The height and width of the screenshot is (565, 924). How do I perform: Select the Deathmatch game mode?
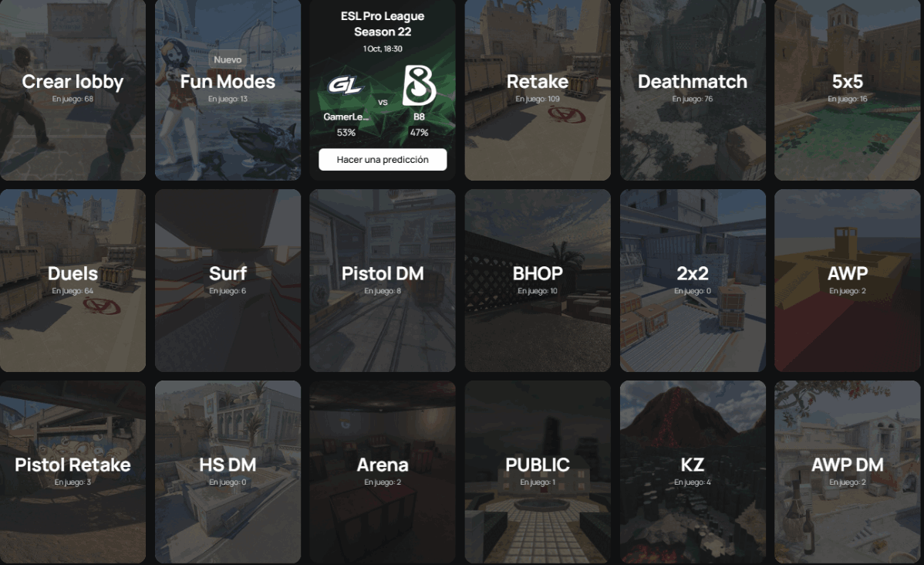(x=693, y=90)
